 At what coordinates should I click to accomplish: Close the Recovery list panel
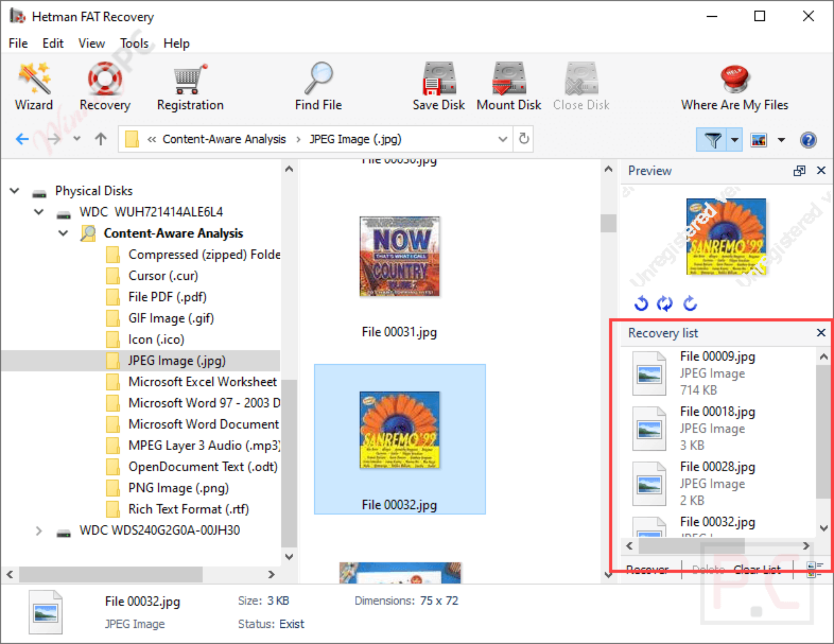[x=821, y=333]
